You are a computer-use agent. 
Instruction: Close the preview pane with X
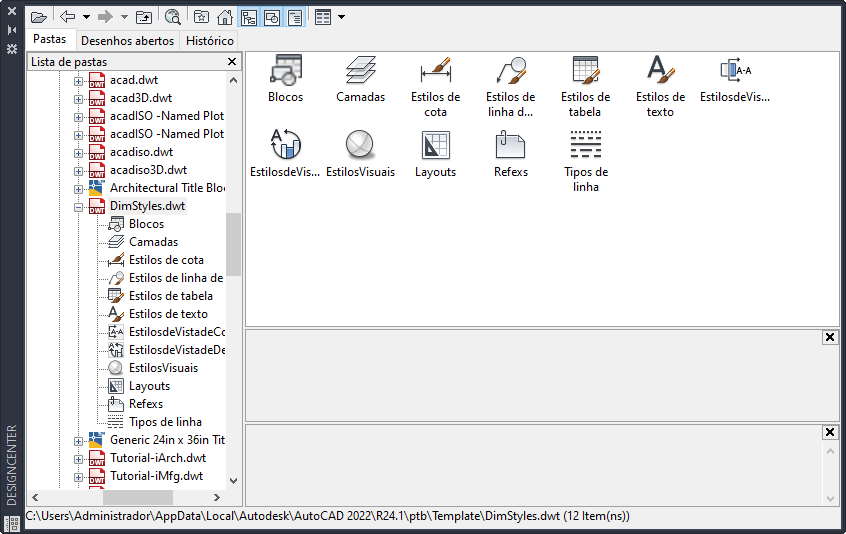point(830,337)
